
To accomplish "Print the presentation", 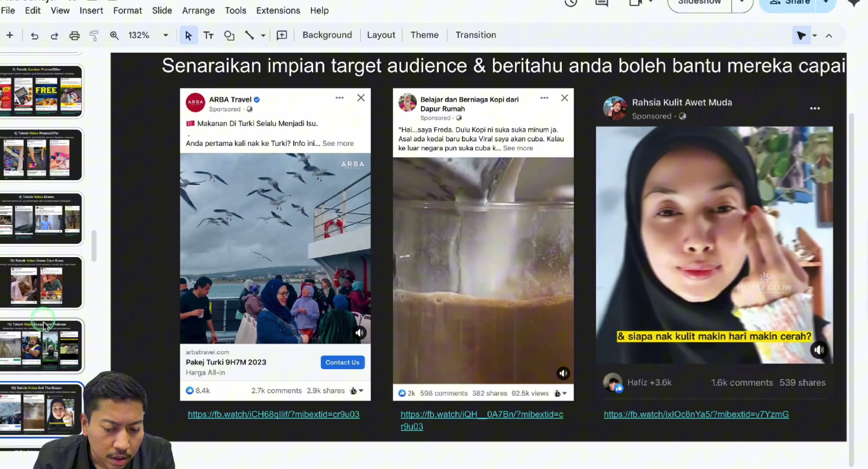I will [x=74, y=36].
